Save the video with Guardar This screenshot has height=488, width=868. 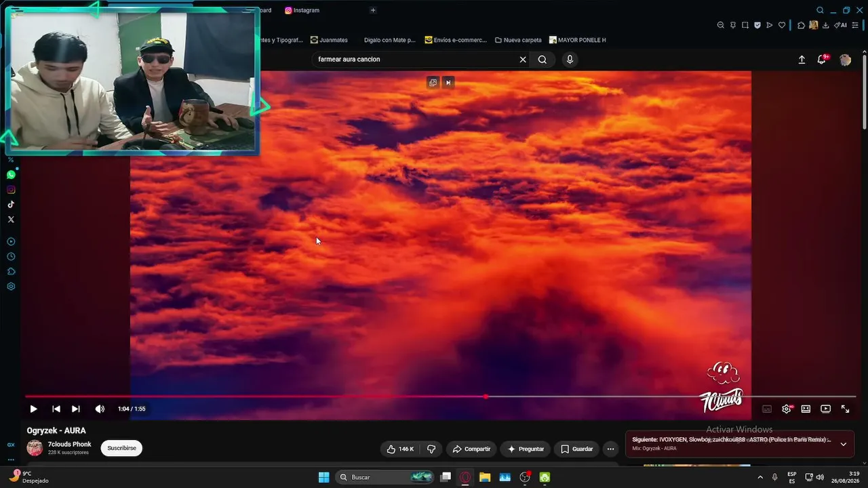576,449
